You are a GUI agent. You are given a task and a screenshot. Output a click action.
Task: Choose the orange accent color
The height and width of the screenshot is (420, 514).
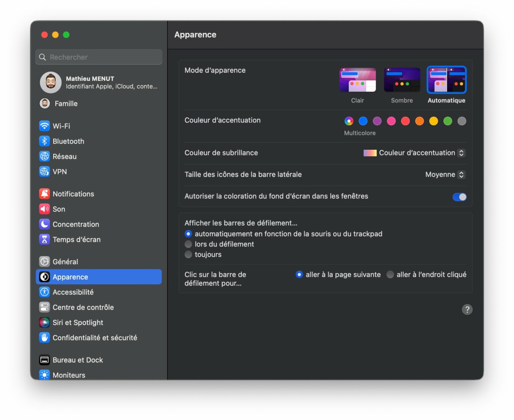(x=419, y=121)
